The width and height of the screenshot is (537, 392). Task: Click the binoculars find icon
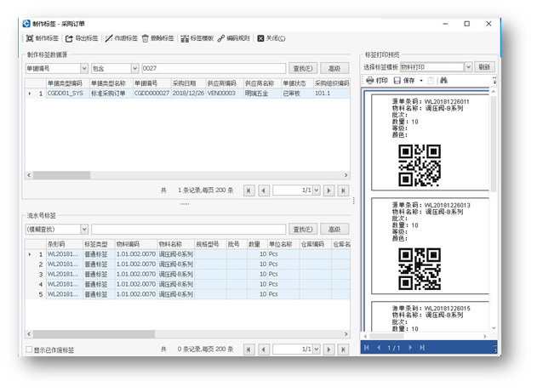click(443, 81)
